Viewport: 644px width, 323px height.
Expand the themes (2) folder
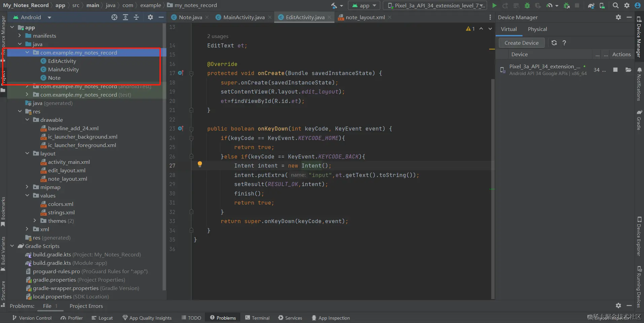click(35, 221)
